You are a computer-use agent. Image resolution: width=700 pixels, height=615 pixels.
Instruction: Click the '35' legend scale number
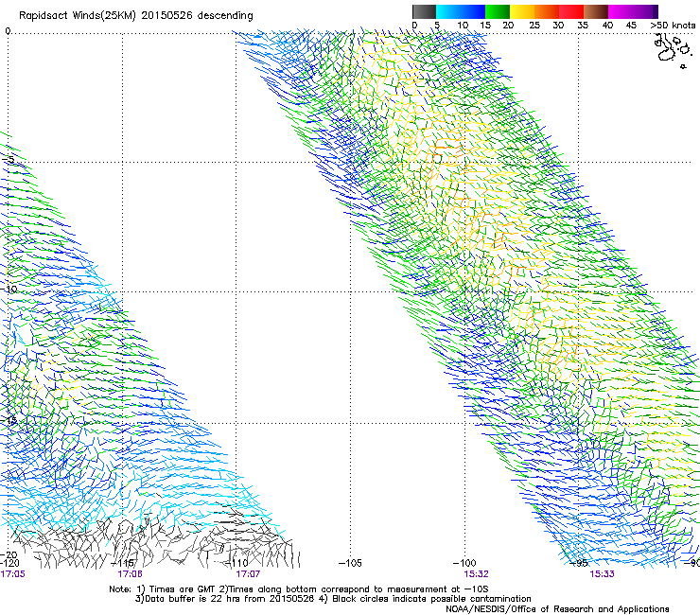583,26
